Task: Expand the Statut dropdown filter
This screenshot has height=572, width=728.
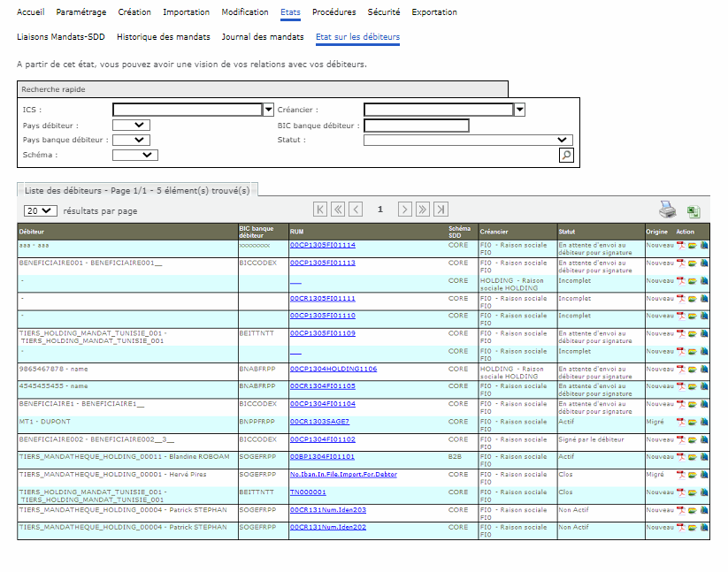Action: 563,140
